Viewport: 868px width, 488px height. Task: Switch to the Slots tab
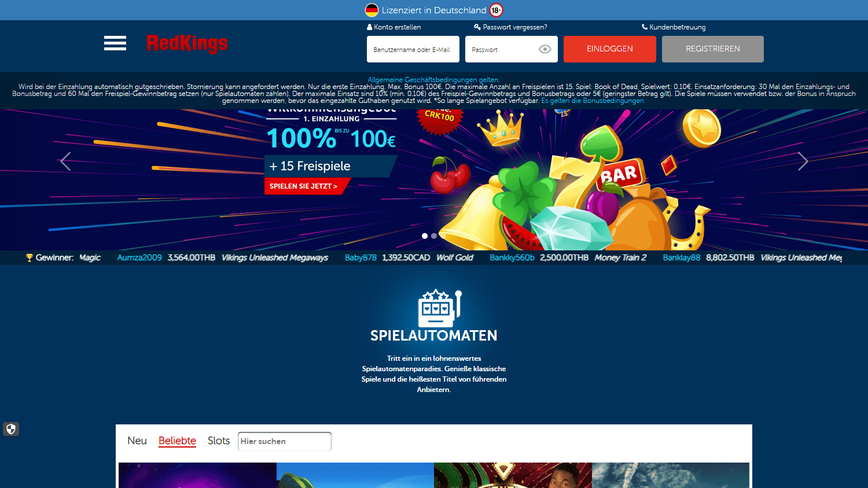[219, 441]
